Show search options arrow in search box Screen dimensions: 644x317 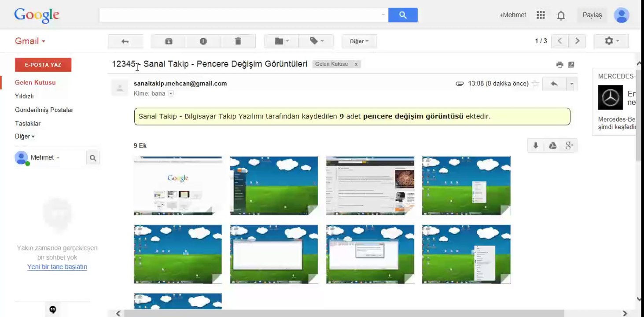coord(383,15)
